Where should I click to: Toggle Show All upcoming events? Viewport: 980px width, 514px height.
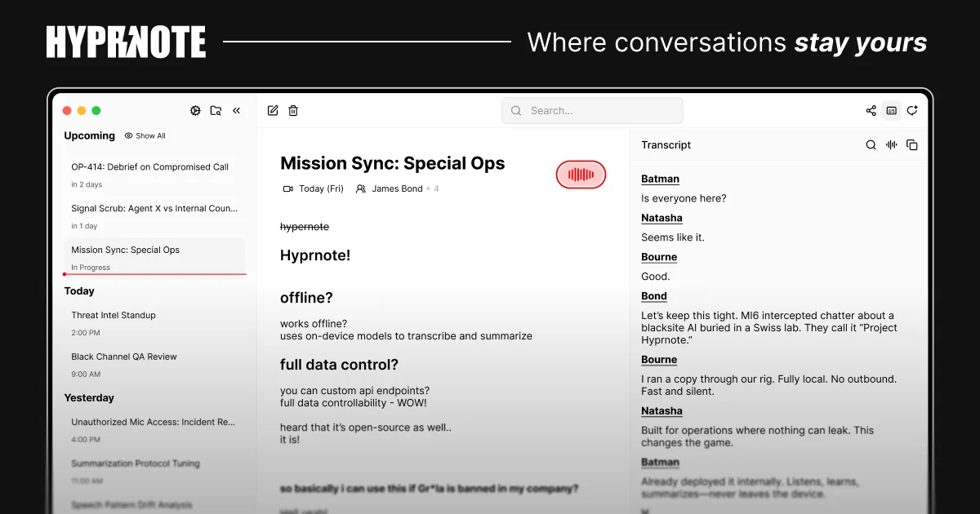tap(145, 136)
